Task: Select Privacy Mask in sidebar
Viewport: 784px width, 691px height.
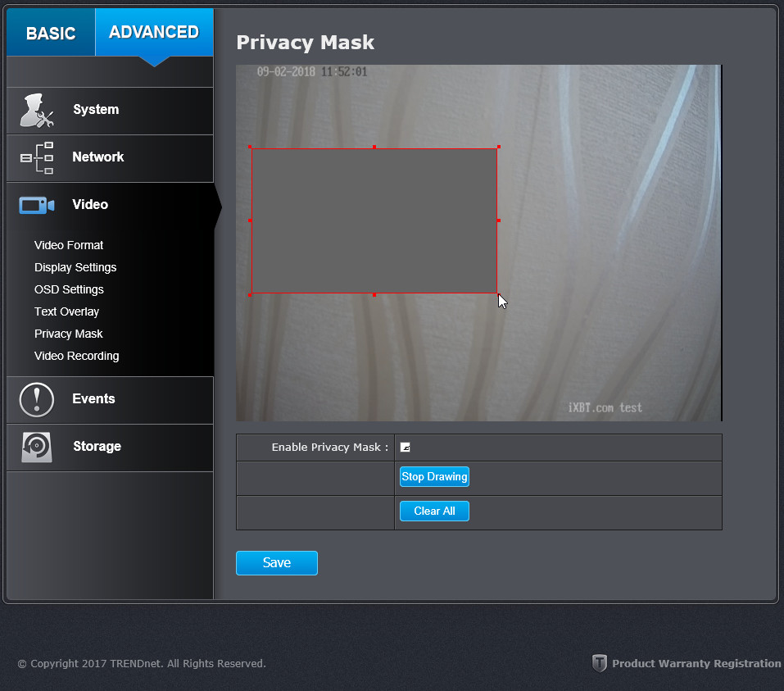Action: [x=69, y=334]
